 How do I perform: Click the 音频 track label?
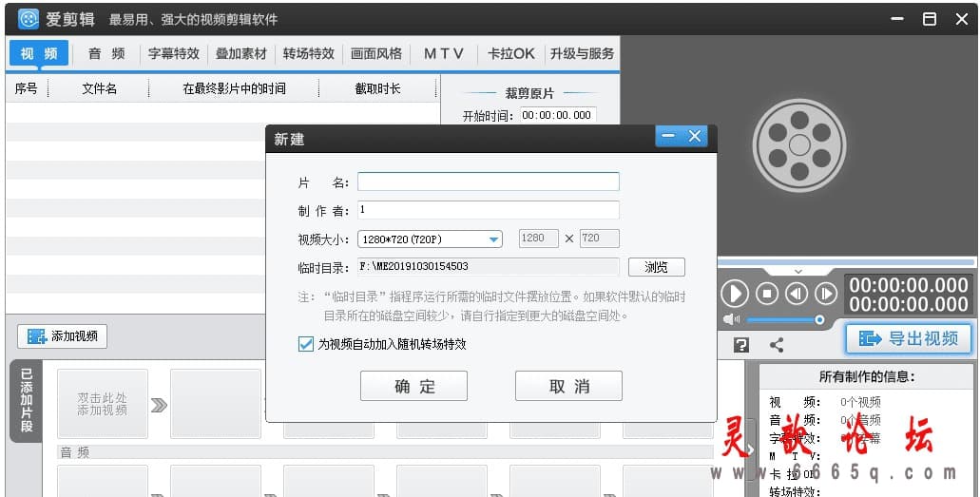(74, 452)
